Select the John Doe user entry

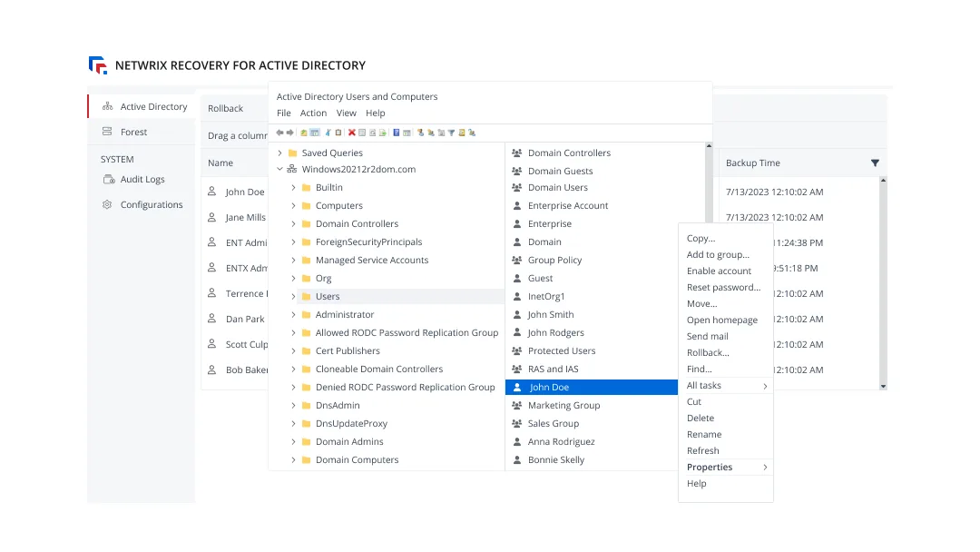click(592, 388)
